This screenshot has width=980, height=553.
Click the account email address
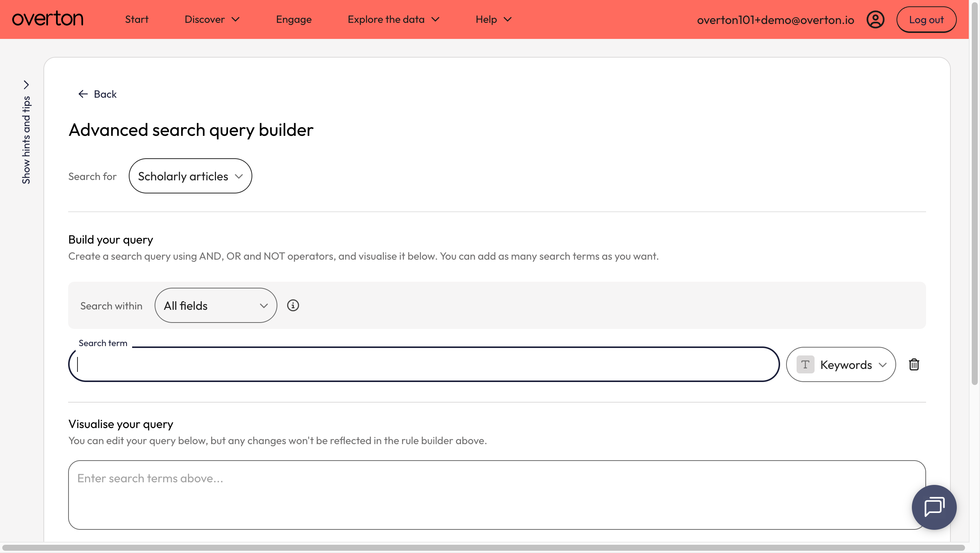pos(775,20)
